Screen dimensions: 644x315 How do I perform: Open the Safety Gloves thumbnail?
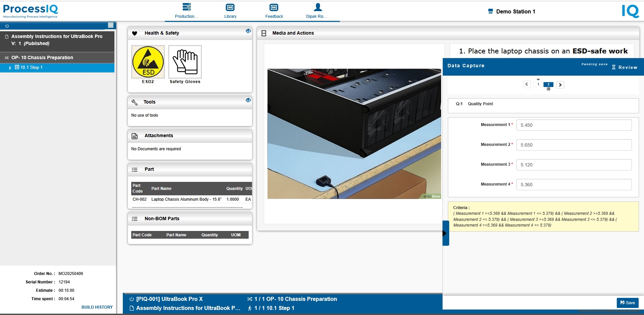[x=185, y=62]
